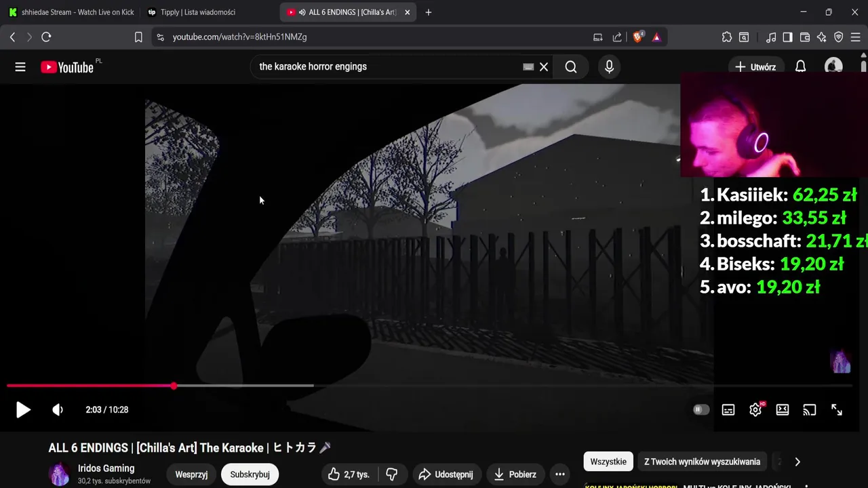Select Z Twoich wyników wyszukiwania chip

pyautogui.click(x=702, y=462)
